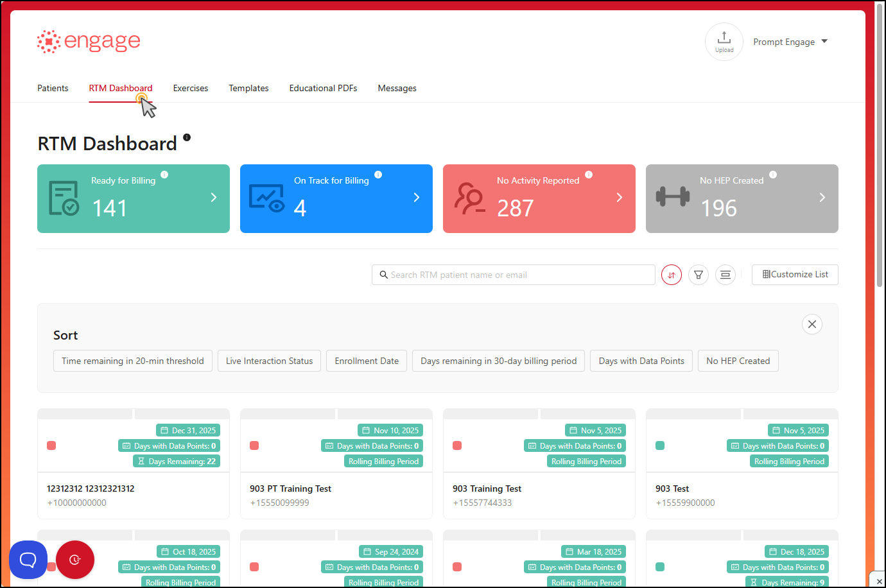The image size is (886, 588).
Task: Click the Customize List button
Action: coord(795,275)
